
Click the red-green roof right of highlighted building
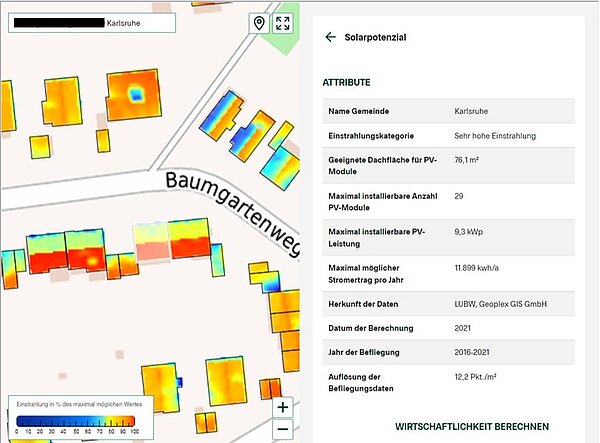(189, 238)
